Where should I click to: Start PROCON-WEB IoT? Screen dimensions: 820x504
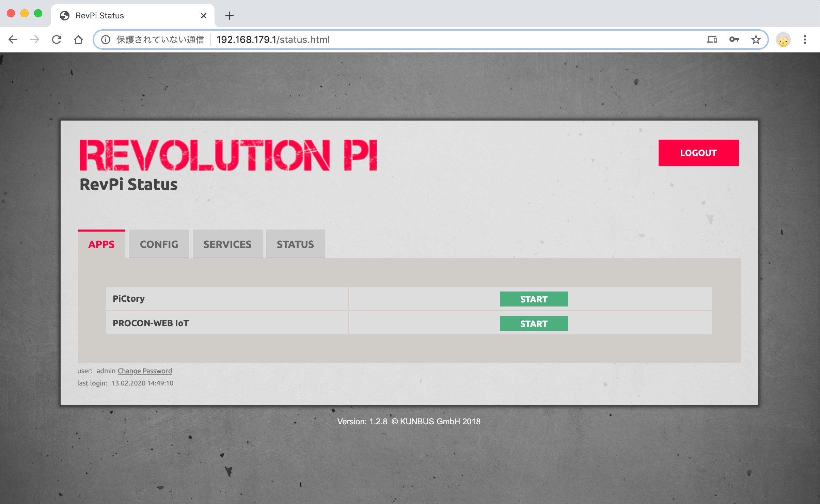click(x=533, y=323)
